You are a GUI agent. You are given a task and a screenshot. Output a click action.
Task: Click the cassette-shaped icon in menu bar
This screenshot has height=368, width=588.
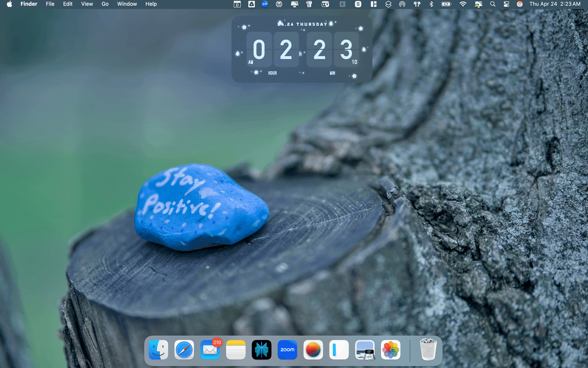[x=325, y=4]
